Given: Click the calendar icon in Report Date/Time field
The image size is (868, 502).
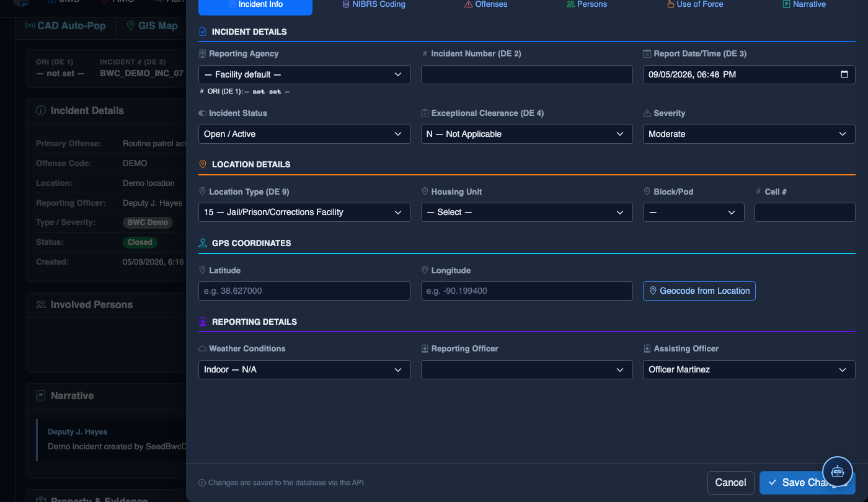Looking at the screenshot, I should pos(844,74).
